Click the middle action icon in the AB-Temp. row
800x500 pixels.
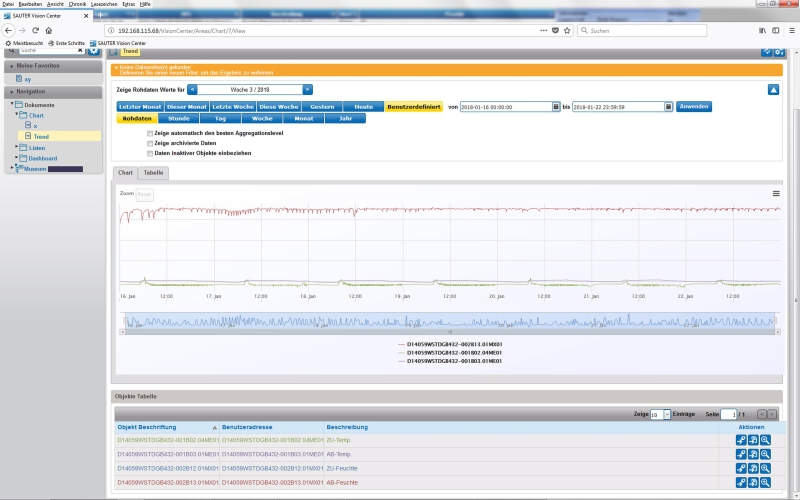(753, 454)
